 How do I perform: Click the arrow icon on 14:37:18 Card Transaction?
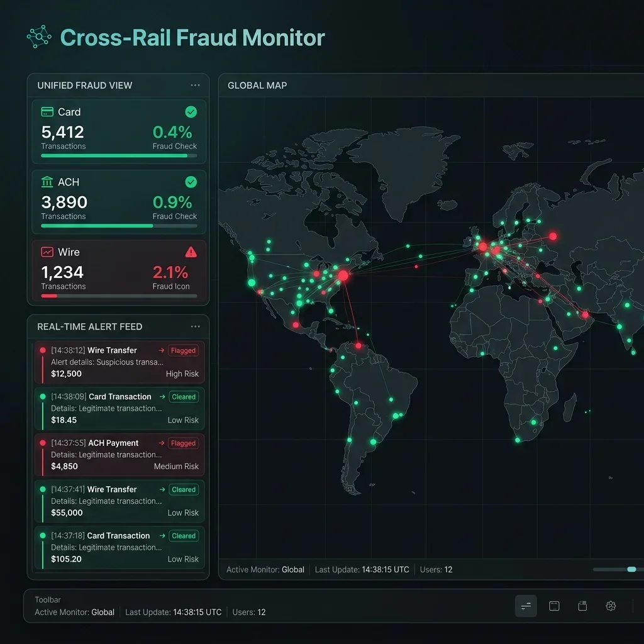(x=162, y=536)
